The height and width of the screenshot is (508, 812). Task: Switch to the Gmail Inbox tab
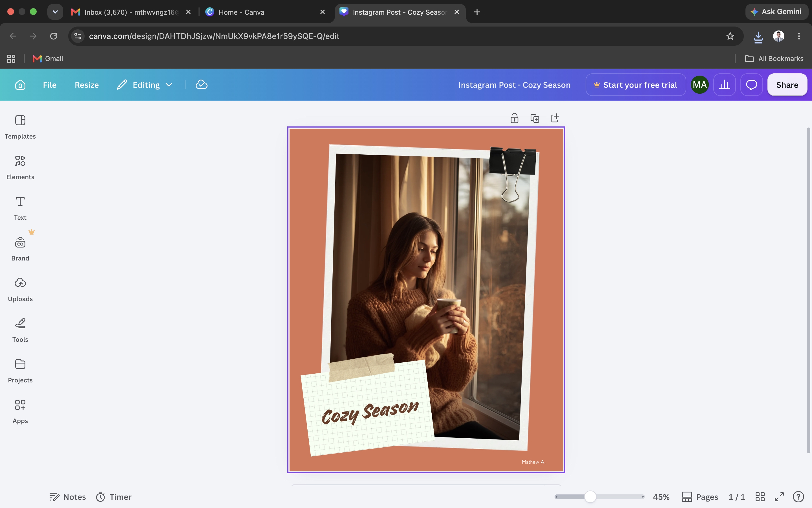(x=131, y=12)
